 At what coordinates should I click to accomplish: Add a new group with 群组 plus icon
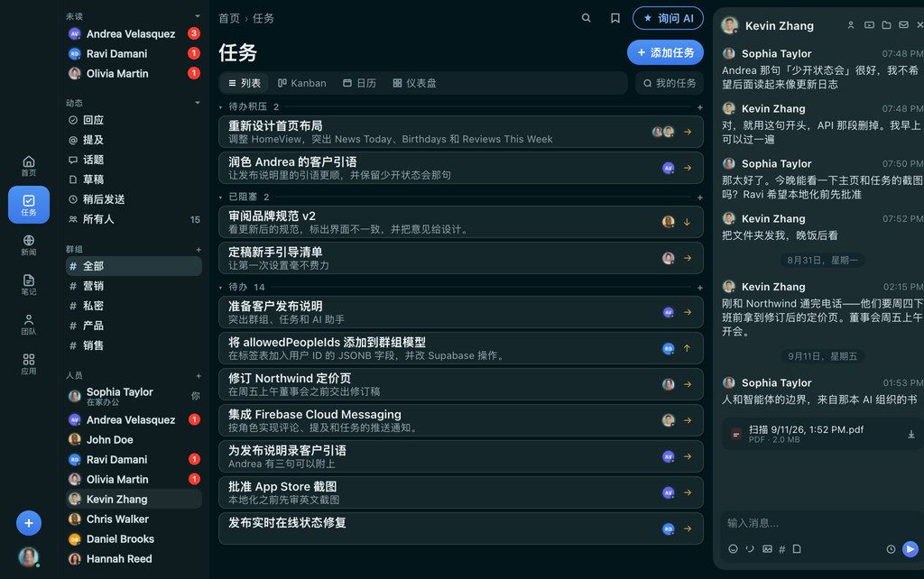click(x=199, y=250)
